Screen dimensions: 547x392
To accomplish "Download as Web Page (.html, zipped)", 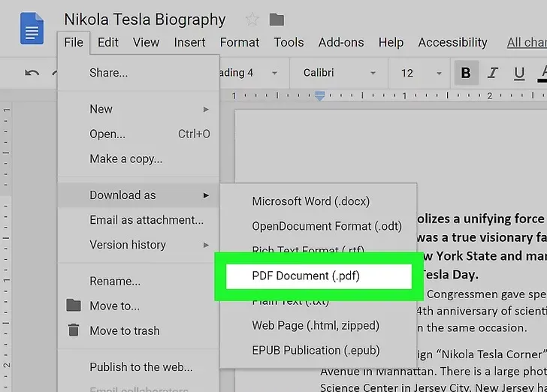I will point(318,325).
